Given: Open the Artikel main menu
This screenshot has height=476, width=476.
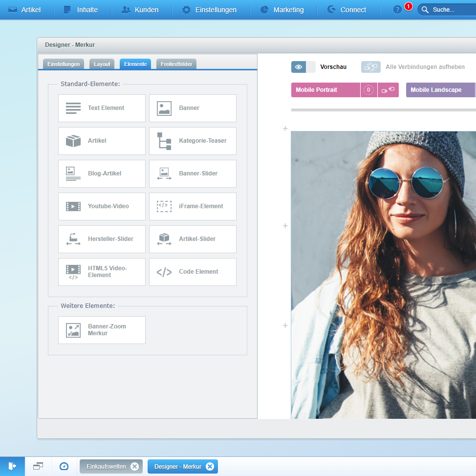Looking at the screenshot, I should click(24, 10).
